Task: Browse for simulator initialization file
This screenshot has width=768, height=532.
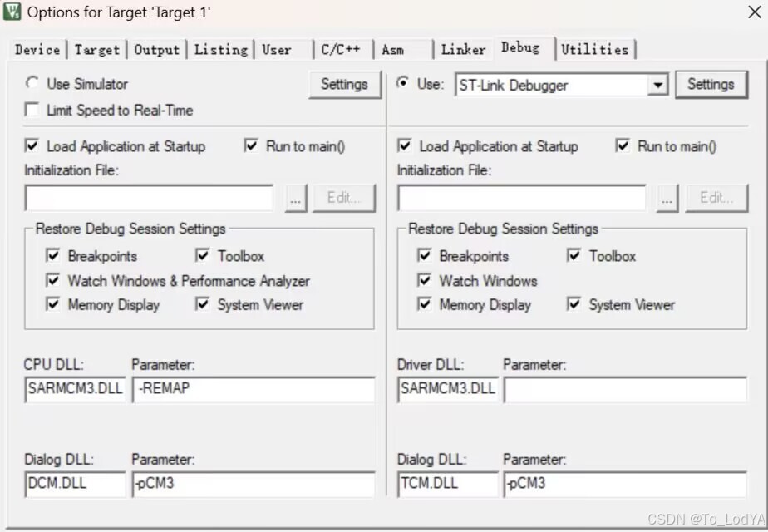Action: (x=296, y=199)
